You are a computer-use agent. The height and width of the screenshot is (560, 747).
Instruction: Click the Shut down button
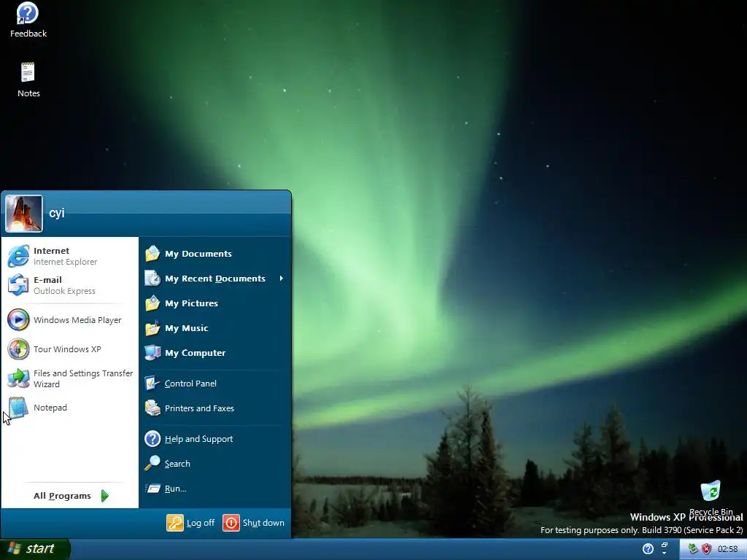(x=253, y=523)
